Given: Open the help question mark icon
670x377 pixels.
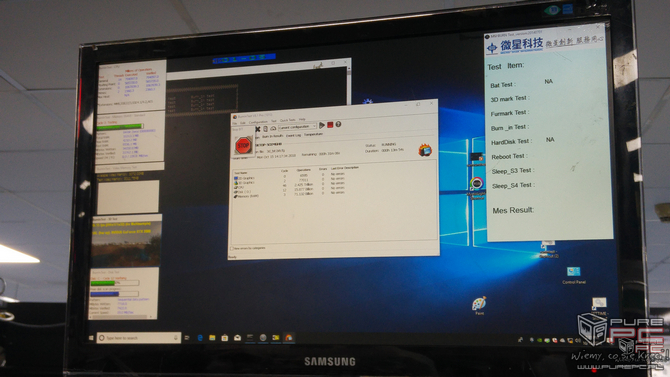Looking at the screenshot, I should (x=338, y=124).
